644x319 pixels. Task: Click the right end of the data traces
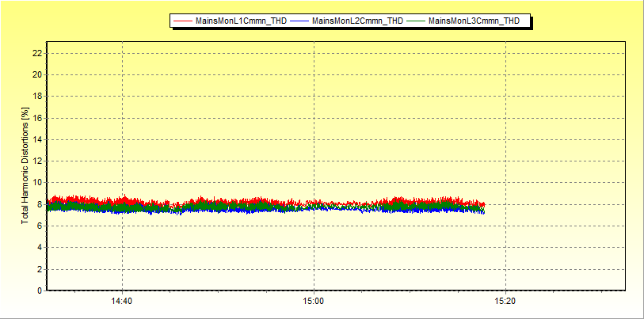(482, 207)
